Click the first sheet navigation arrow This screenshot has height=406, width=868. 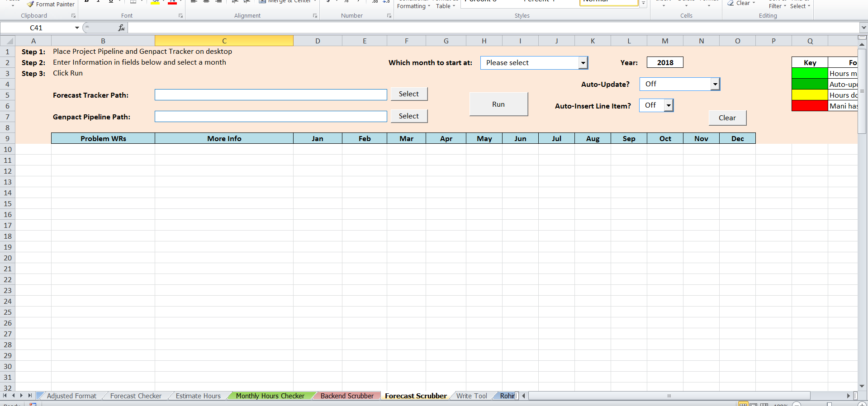(5, 396)
